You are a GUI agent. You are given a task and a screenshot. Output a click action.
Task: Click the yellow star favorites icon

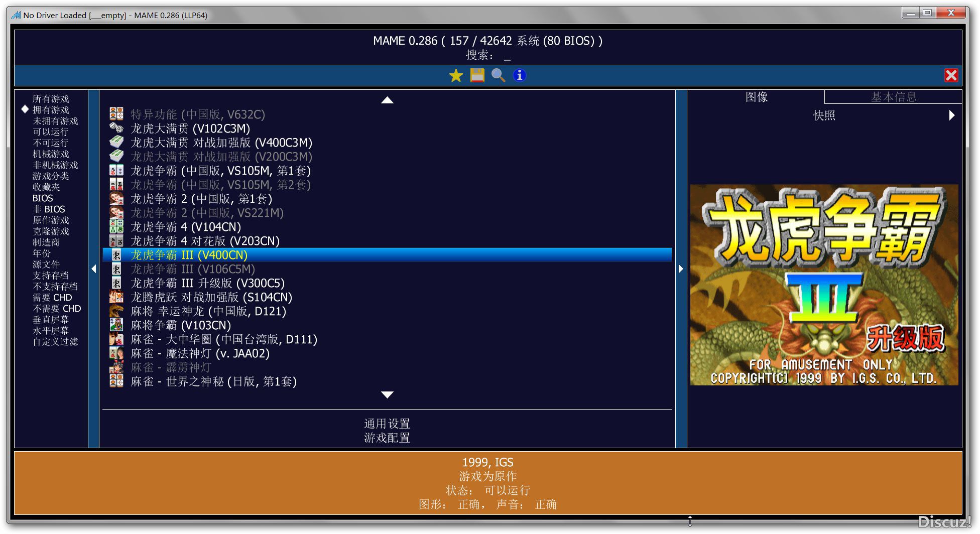click(456, 76)
